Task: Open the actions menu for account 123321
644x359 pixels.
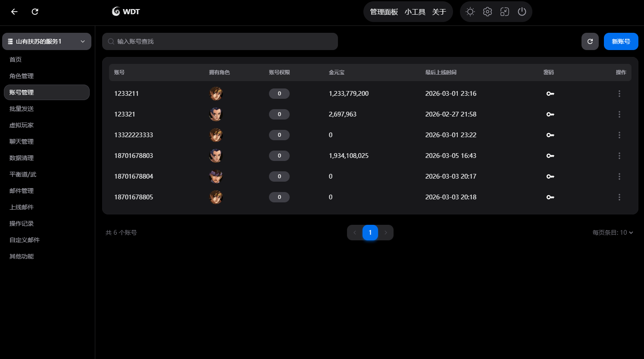Action: [x=619, y=114]
